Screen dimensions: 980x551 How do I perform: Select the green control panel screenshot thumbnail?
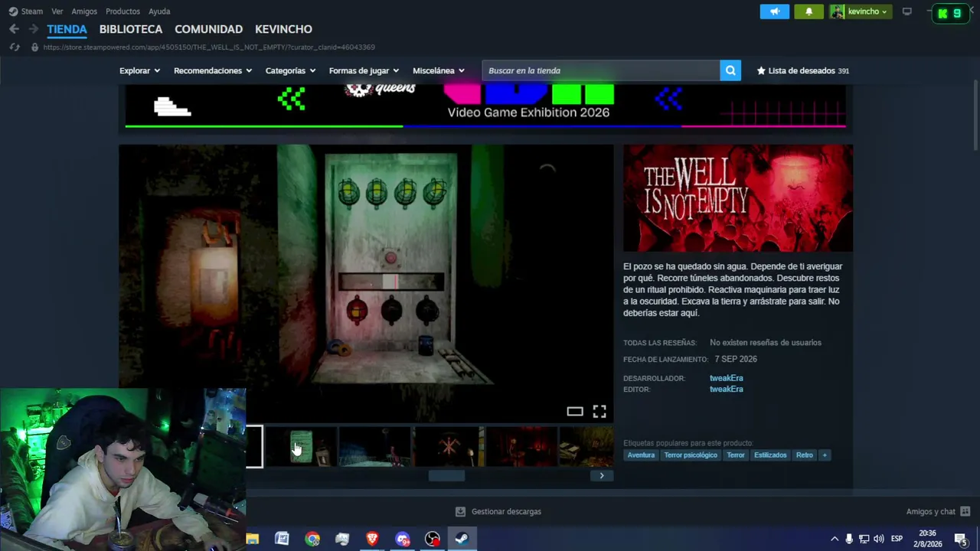click(301, 447)
